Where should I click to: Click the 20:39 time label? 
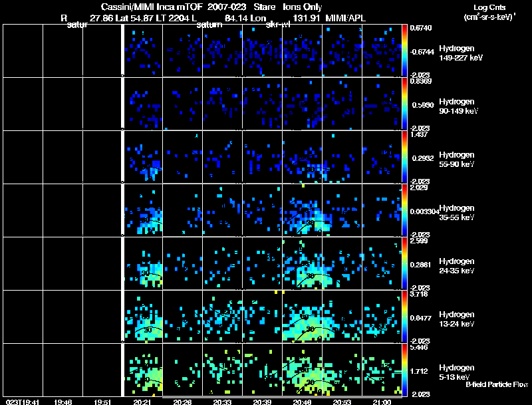[262, 402]
